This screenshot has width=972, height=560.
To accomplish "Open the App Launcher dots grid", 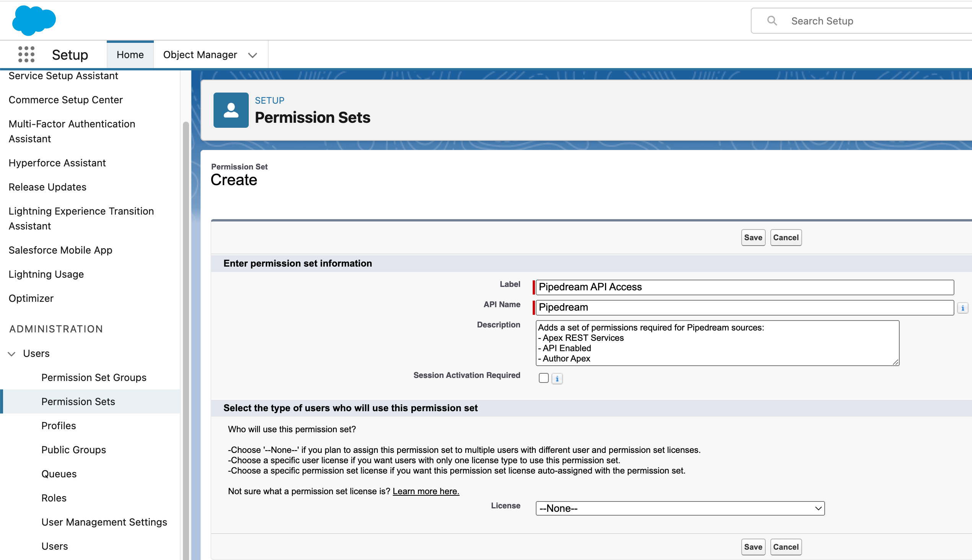I will coord(26,54).
